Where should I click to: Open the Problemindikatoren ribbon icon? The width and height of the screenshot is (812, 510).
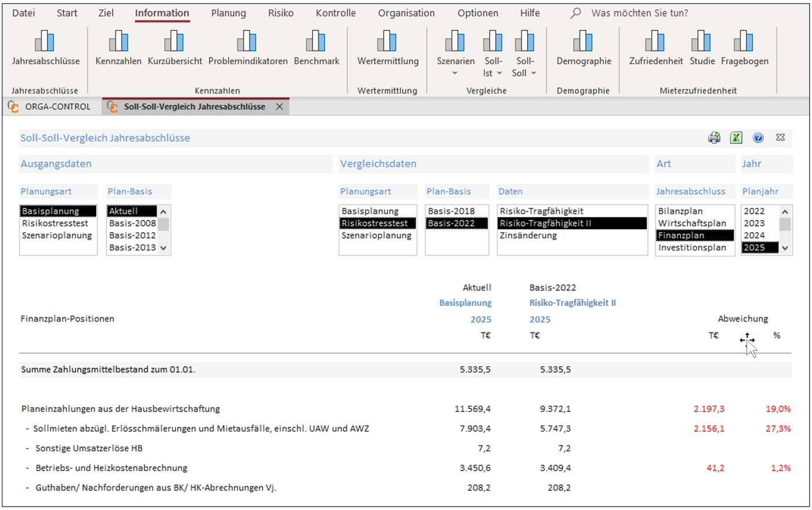(247, 42)
